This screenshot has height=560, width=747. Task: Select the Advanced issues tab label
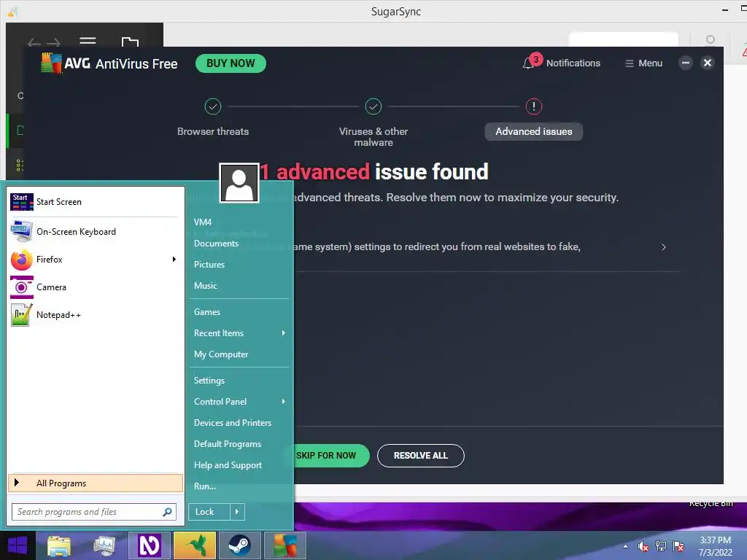(533, 131)
